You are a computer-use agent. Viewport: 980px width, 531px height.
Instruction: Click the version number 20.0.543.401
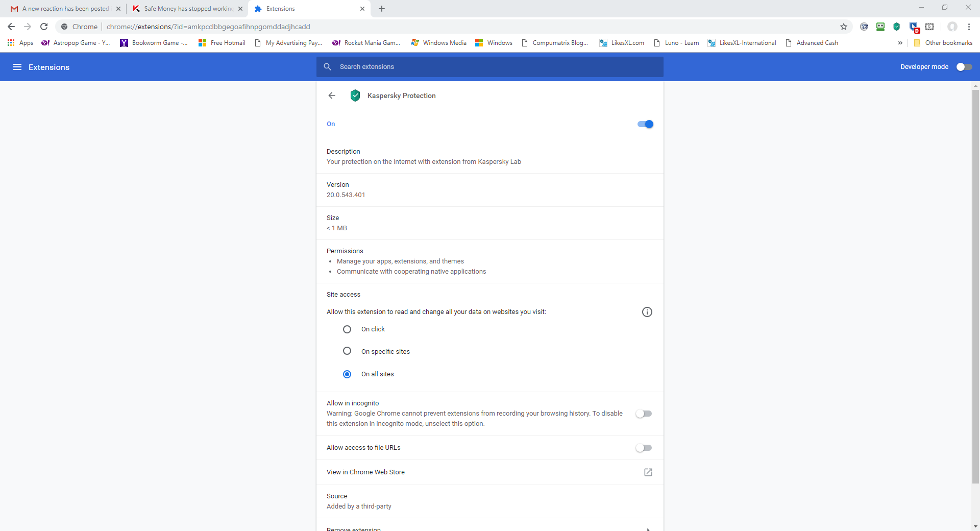tap(346, 195)
